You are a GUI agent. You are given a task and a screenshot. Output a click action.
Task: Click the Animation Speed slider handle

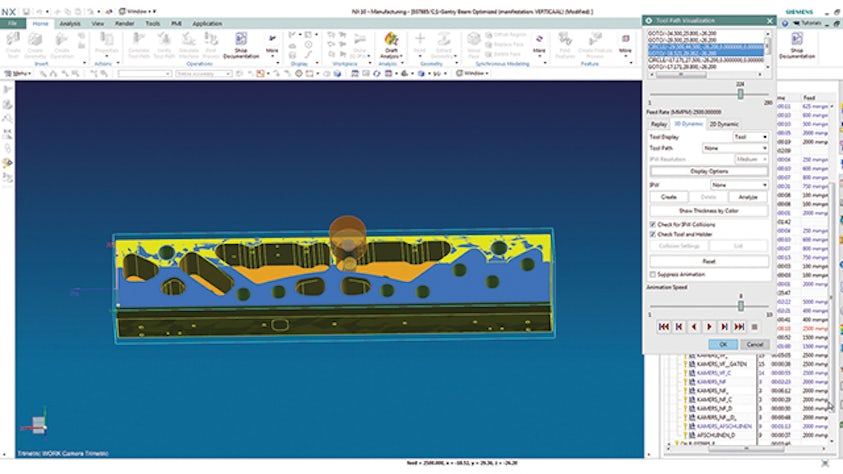(x=741, y=306)
